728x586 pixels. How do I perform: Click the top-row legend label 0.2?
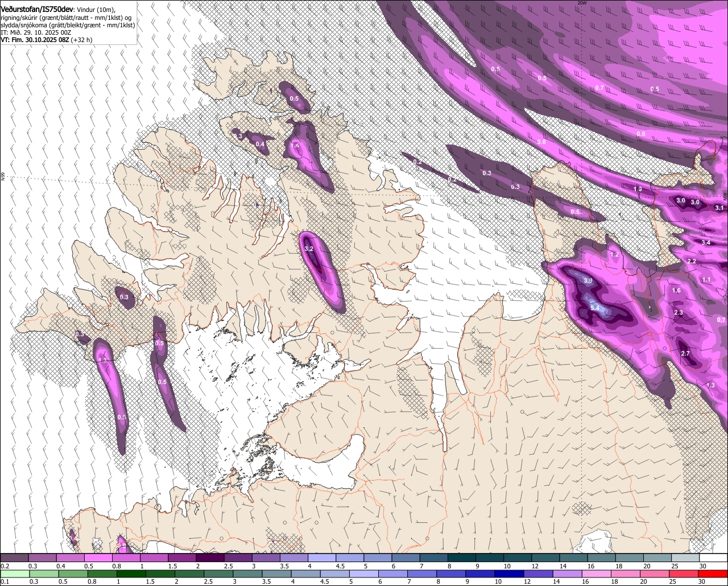pos(5,566)
